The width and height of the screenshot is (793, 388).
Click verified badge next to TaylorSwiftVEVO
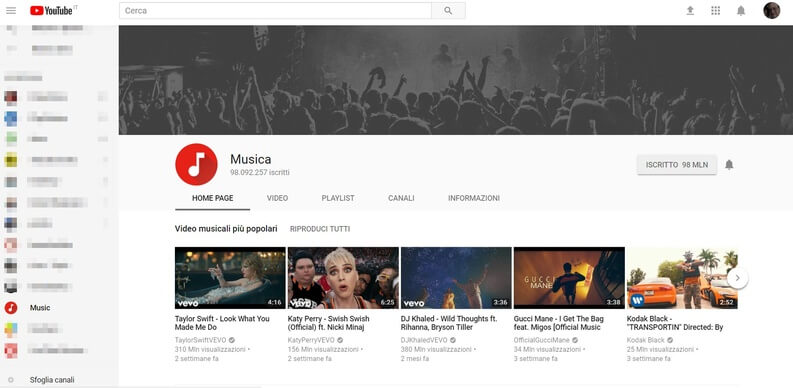point(232,340)
